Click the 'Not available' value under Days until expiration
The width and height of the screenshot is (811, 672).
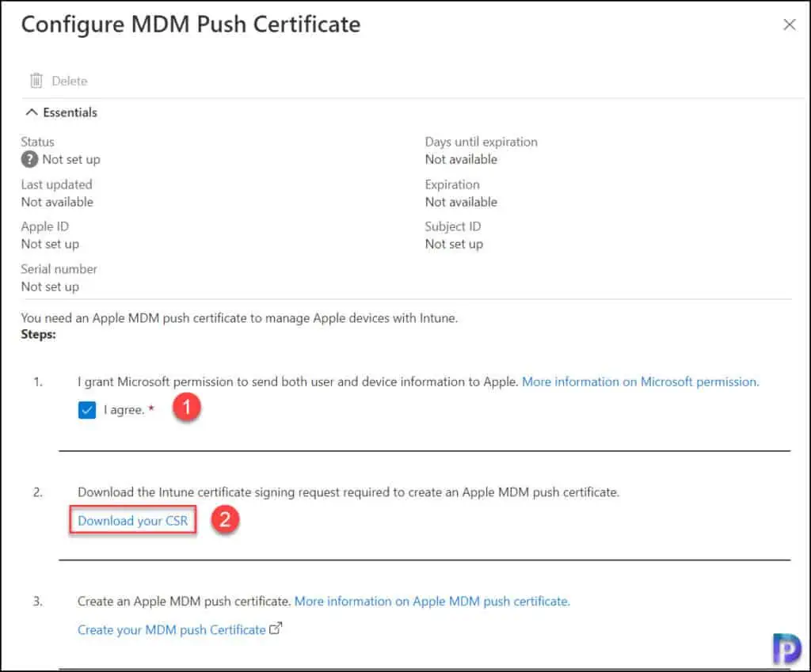pyautogui.click(x=462, y=159)
